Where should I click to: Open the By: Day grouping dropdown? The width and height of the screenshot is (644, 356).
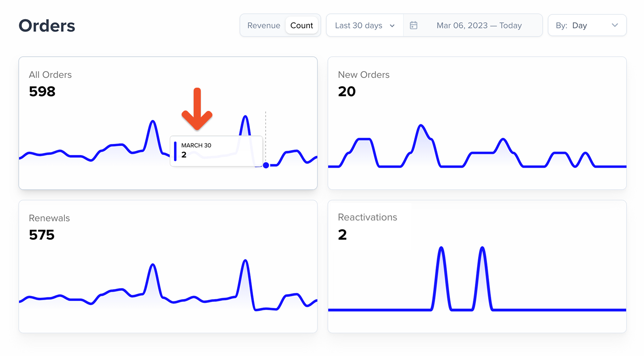587,25
